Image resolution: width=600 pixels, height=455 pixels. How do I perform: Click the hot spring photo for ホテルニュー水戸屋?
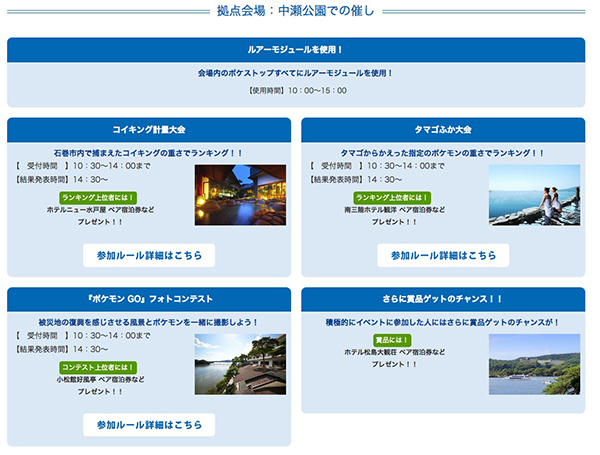[x=240, y=195]
